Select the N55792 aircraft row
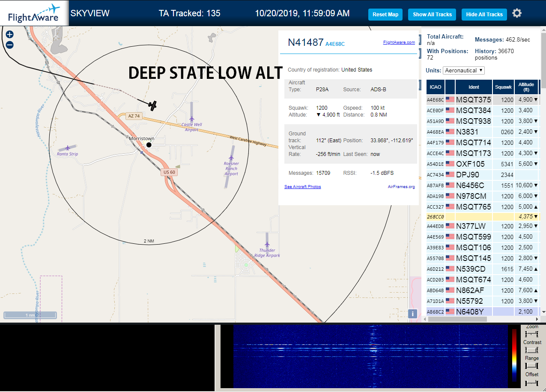The width and height of the screenshot is (546, 392). coord(483,301)
